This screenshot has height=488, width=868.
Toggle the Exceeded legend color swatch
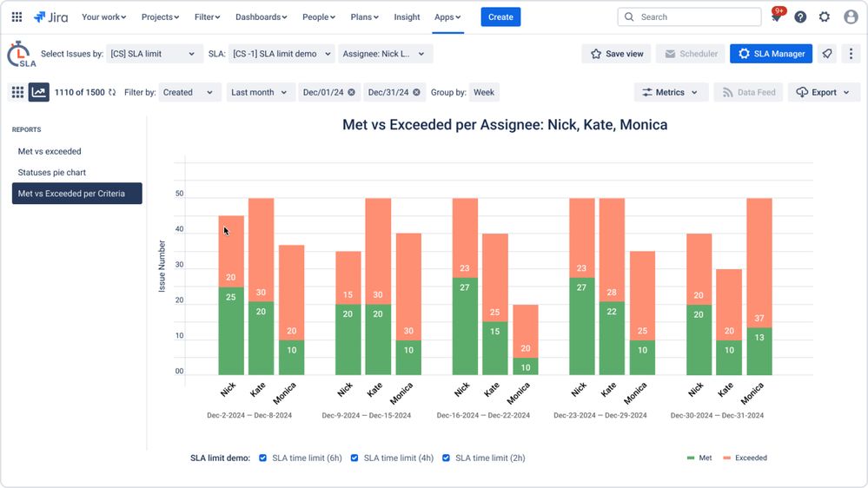pos(727,458)
